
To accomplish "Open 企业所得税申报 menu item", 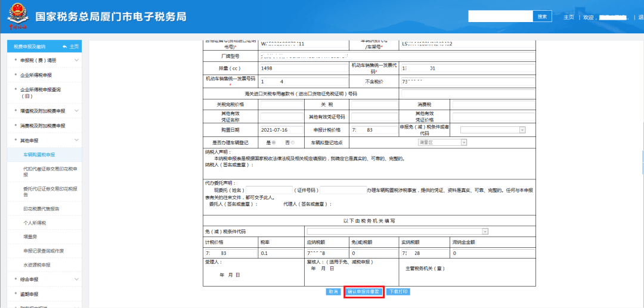I will 36,75.
